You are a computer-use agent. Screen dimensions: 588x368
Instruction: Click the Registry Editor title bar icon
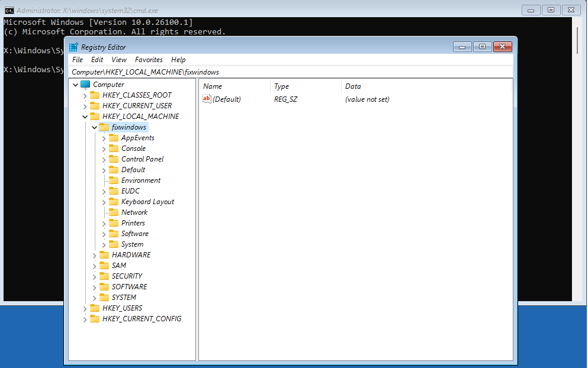(x=73, y=47)
